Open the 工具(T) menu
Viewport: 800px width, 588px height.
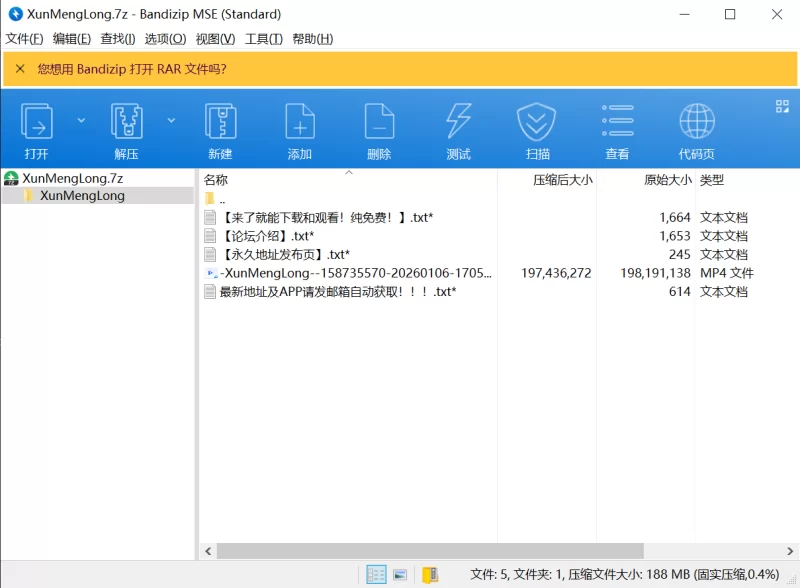point(264,39)
